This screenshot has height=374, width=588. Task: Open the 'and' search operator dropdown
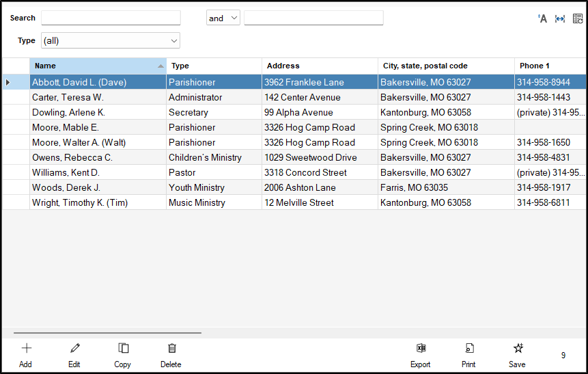pos(223,18)
